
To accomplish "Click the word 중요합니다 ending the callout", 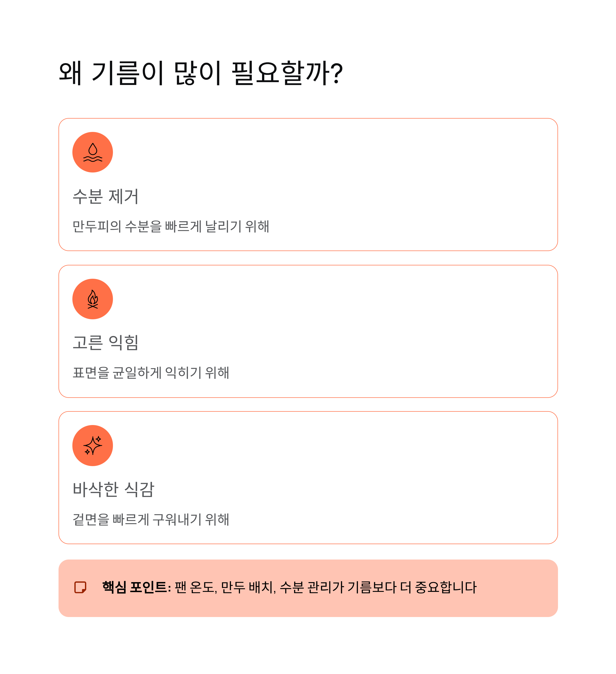I will coord(446,588).
